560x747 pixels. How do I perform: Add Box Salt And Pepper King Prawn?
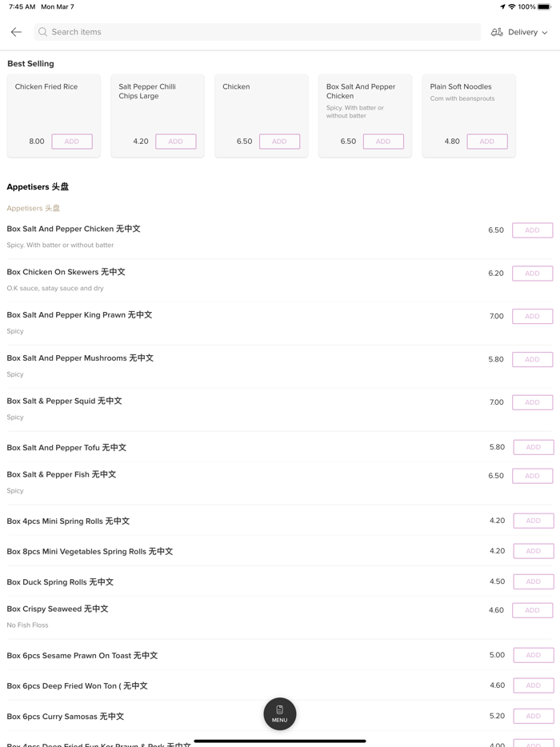click(532, 317)
